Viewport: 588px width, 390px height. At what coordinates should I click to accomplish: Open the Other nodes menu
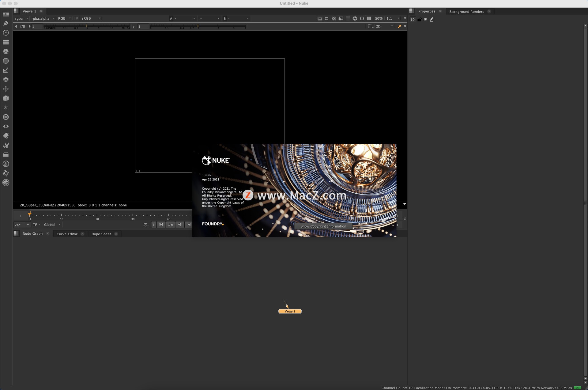[x=6, y=155]
